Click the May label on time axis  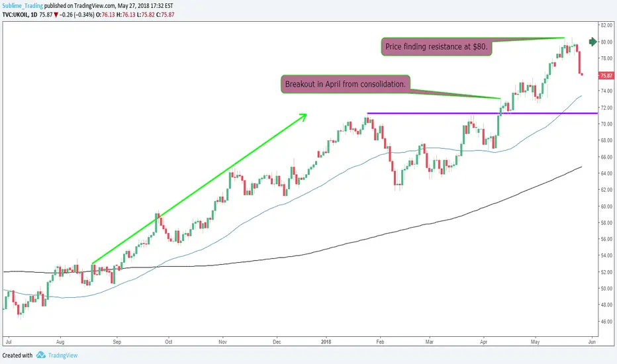(535, 341)
